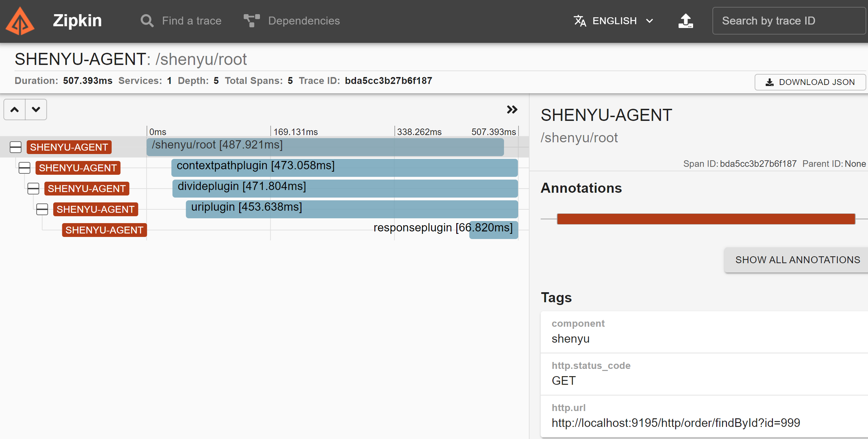Screen dimensions: 868x439
Task: Click SHOW ALL ANNOTATIONS button
Action: [797, 260]
